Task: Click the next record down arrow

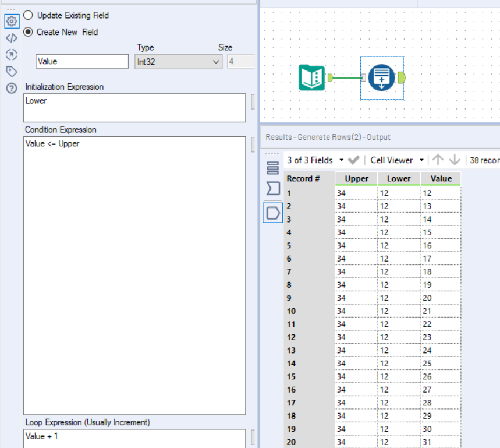Action: click(455, 160)
